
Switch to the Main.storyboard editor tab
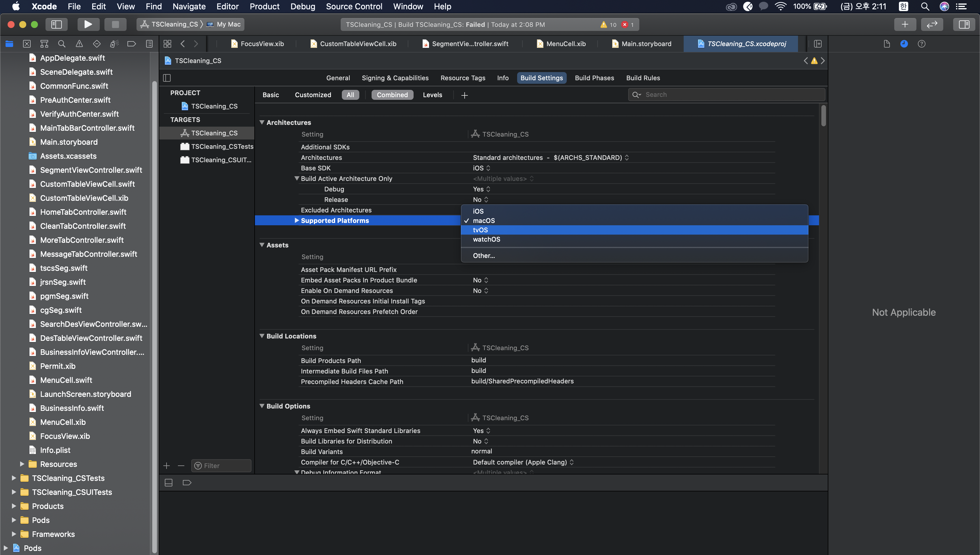[x=642, y=44]
